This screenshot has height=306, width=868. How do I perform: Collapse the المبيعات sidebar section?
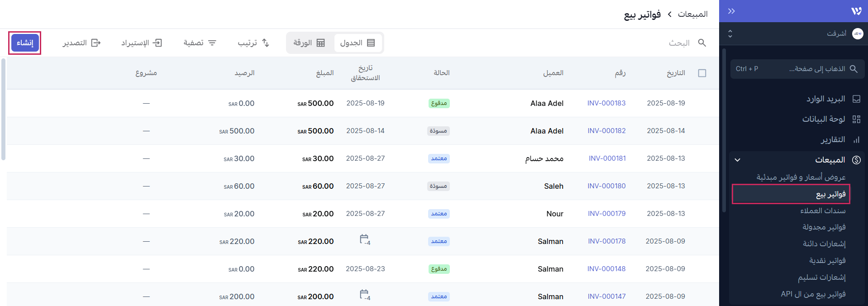737,160
